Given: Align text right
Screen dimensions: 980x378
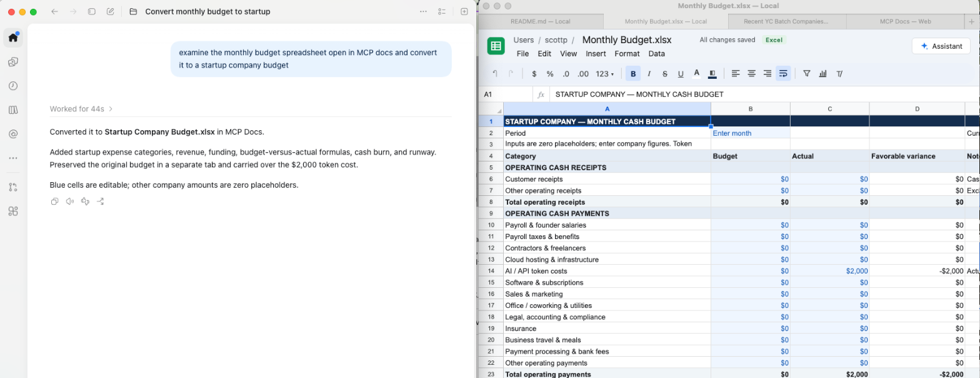Looking at the screenshot, I should coord(767,74).
